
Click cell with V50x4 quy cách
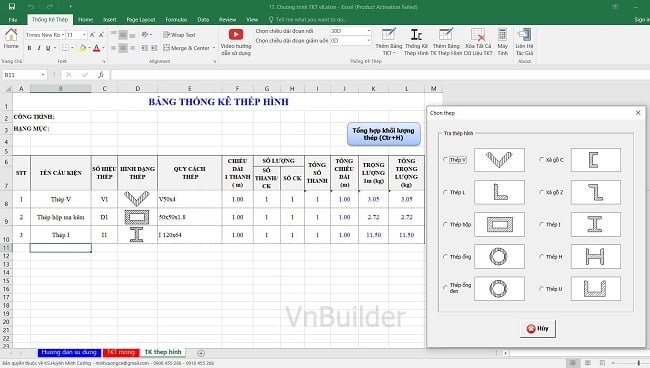(x=189, y=199)
